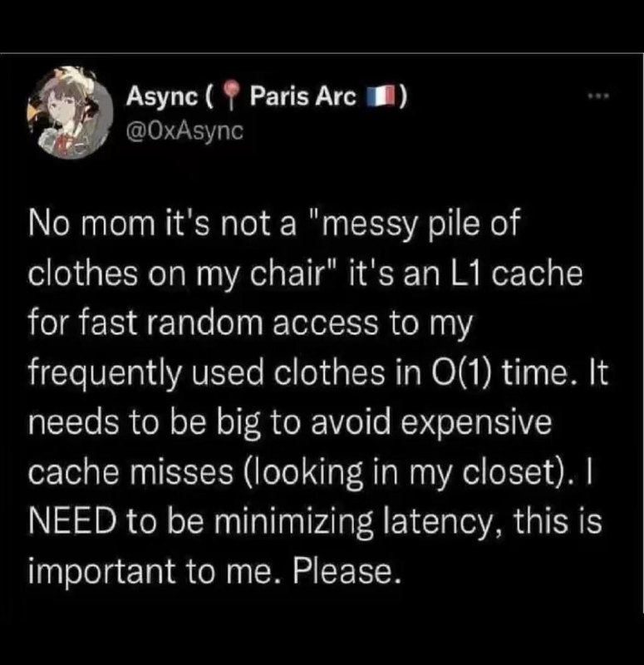Viewport: 644px width, 665px height.
Task: Click "Paris Arc" in the display name
Action: 303,96
